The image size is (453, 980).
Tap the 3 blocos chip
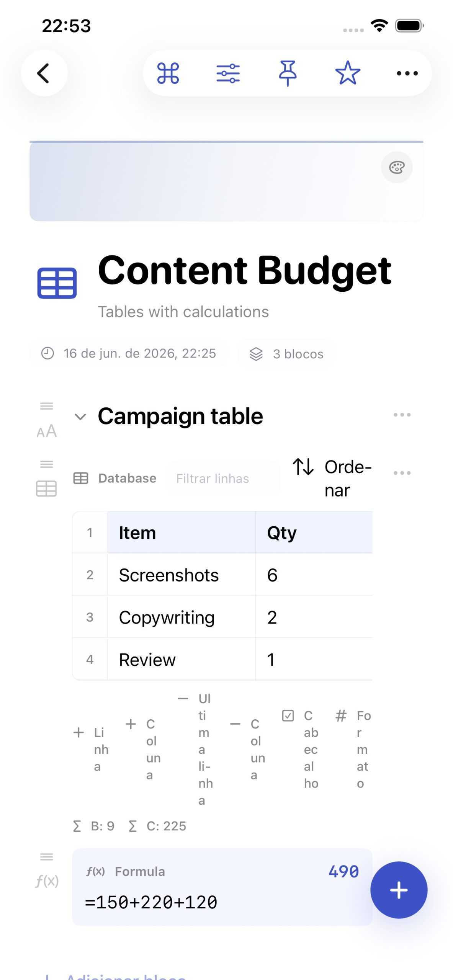tap(286, 354)
